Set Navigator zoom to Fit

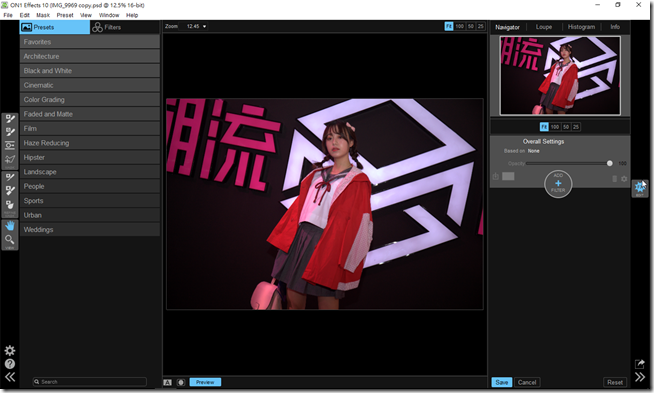pyautogui.click(x=544, y=127)
